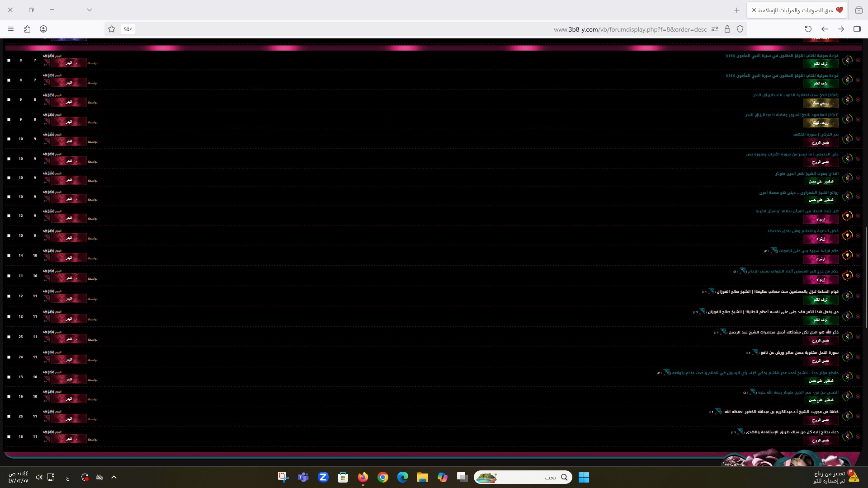
Task: Bookmark this page with the star icon
Action: [x=112, y=29]
